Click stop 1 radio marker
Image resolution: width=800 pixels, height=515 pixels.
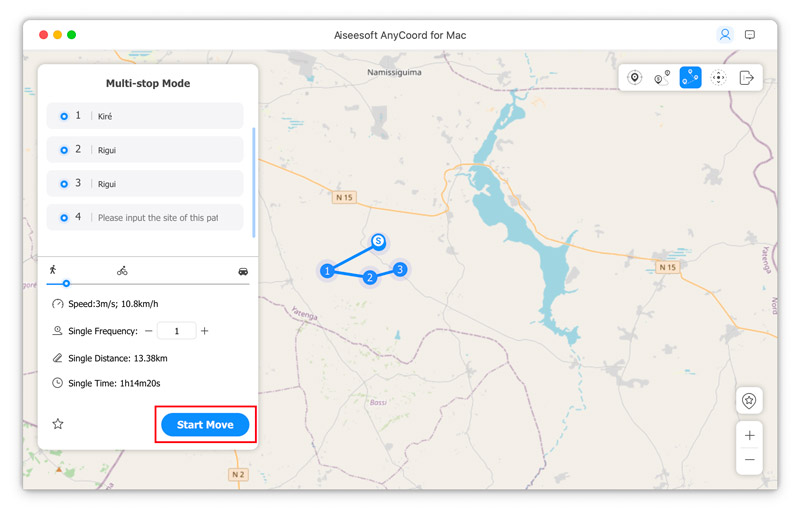64,116
